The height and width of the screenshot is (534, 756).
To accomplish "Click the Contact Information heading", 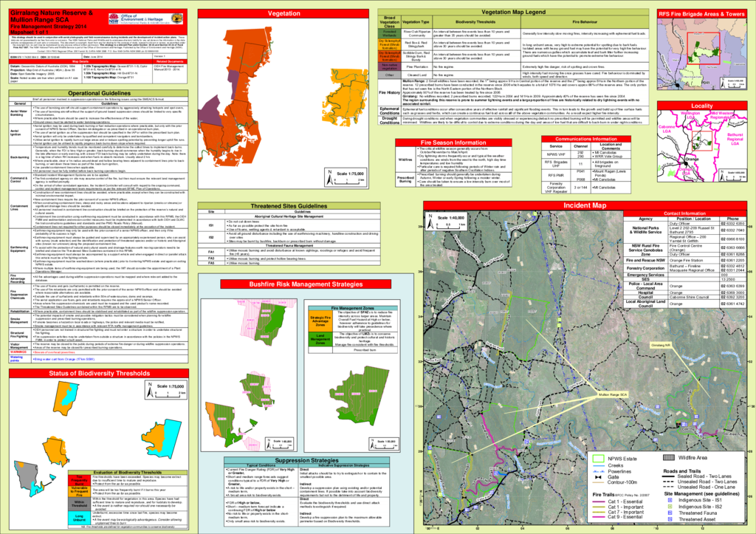I will tap(684, 213).
